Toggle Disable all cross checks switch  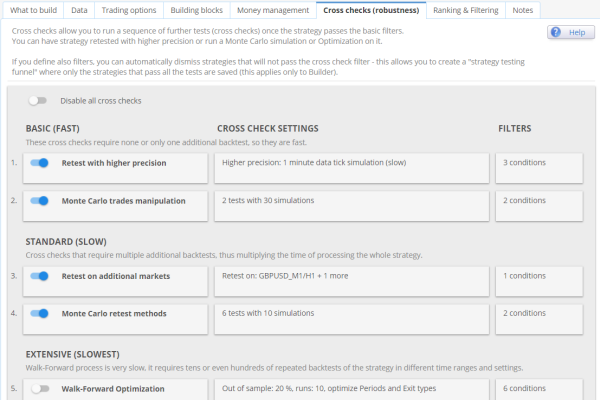coord(38,101)
